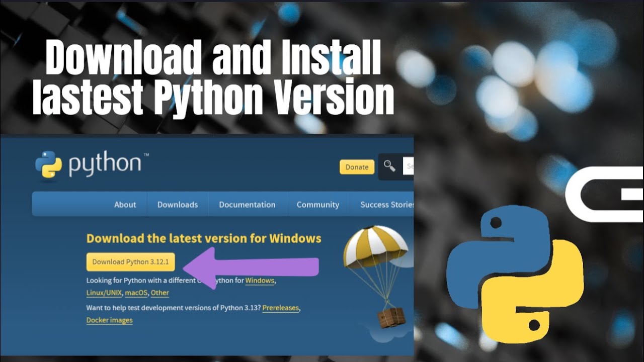This screenshot has width=644, height=362.
Task: Click the Download Python 3.12.1 button
Action: pos(130,262)
